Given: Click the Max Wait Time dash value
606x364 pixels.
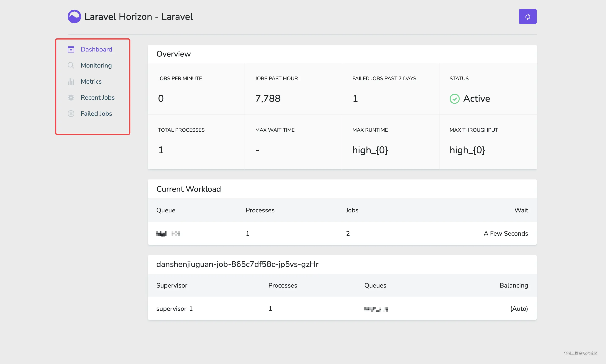Looking at the screenshot, I should [x=257, y=150].
